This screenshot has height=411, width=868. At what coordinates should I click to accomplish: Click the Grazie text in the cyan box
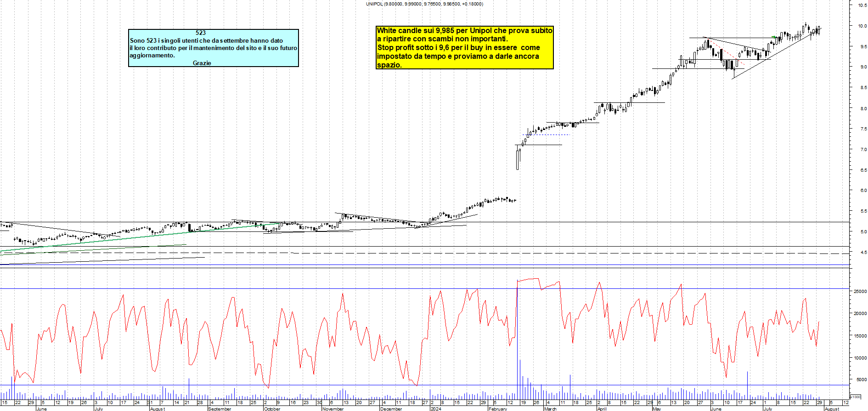[x=202, y=63]
